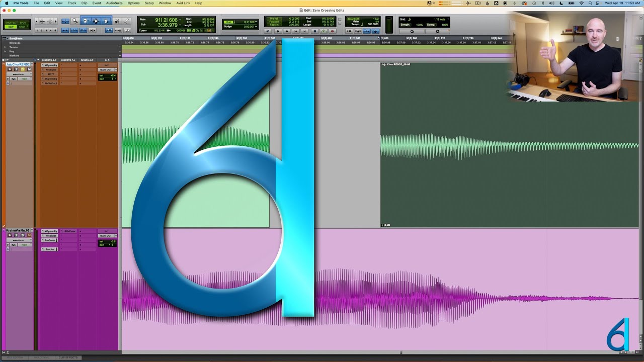644x362 pixels.
Task: Record-enable the KrstynVrsNw.03 track
Action: coord(10,235)
